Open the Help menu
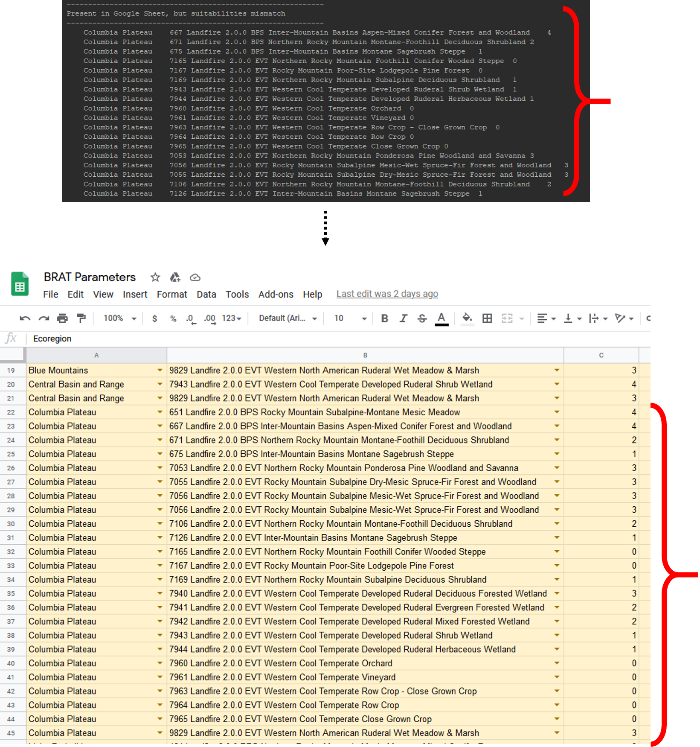Image resolution: width=700 pixels, height=747 pixels. [313, 295]
